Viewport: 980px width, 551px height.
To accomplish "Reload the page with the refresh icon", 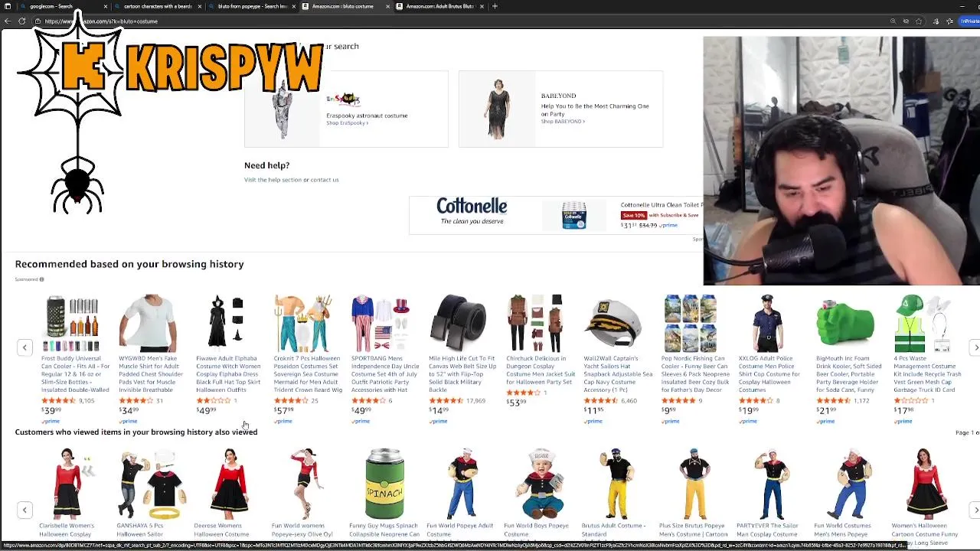I will click(x=22, y=21).
